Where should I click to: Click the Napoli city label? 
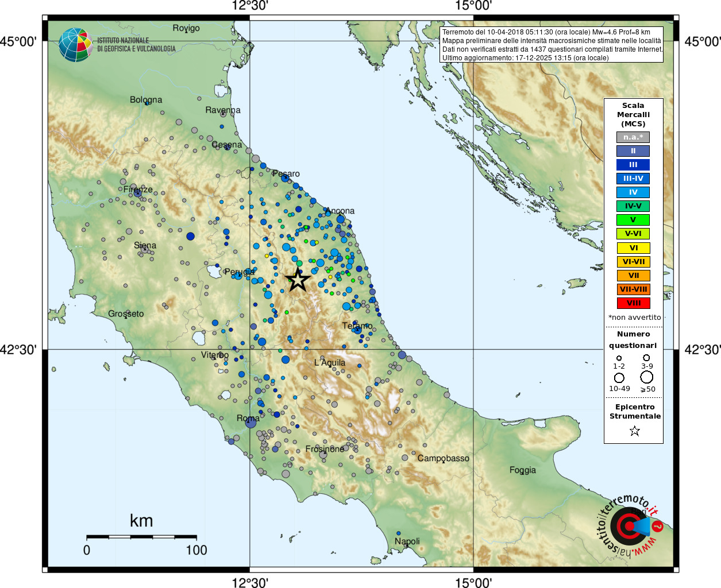[x=407, y=541]
